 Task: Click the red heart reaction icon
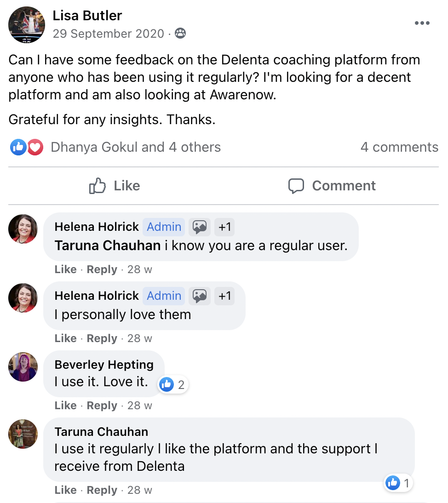click(x=35, y=147)
